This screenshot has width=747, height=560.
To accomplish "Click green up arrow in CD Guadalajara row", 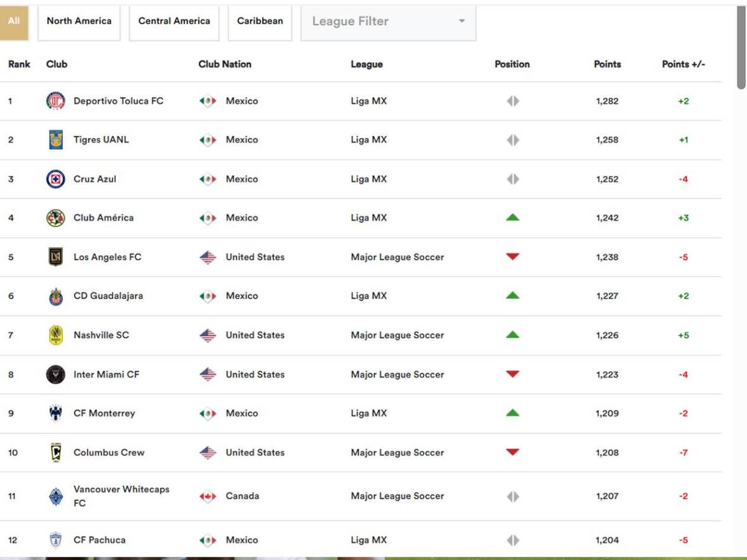I will pyautogui.click(x=512, y=296).
